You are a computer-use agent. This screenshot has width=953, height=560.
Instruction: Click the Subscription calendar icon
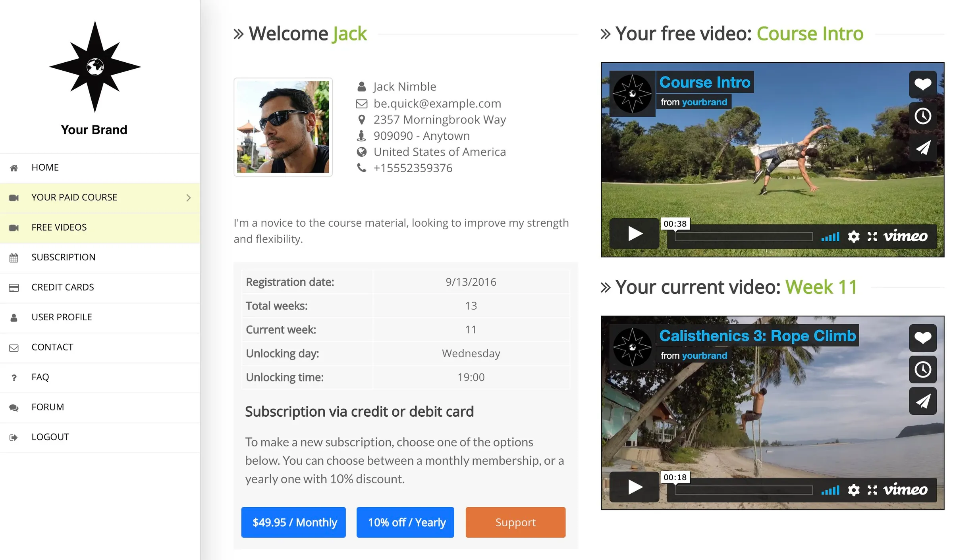tap(14, 258)
